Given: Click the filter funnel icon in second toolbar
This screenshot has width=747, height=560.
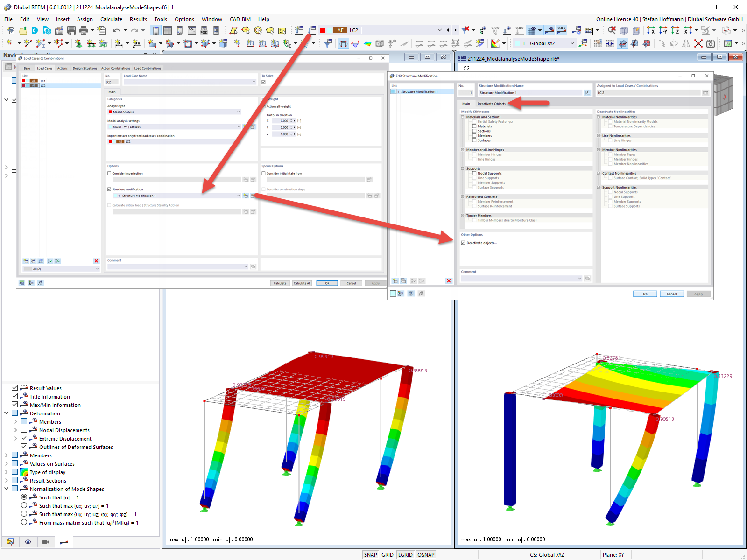Looking at the screenshot, I should coord(328,43).
